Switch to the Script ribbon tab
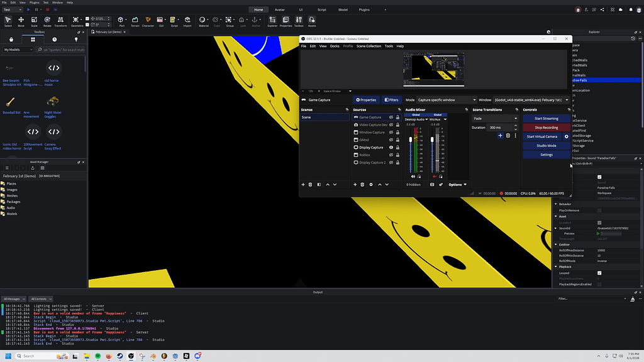The height and width of the screenshot is (362, 644). pos(321,9)
